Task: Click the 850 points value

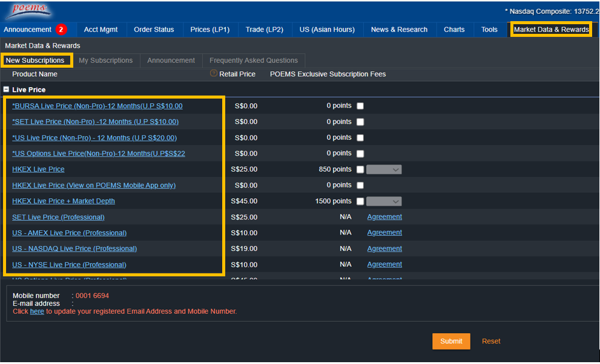Action: pyautogui.click(x=335, y=169)
